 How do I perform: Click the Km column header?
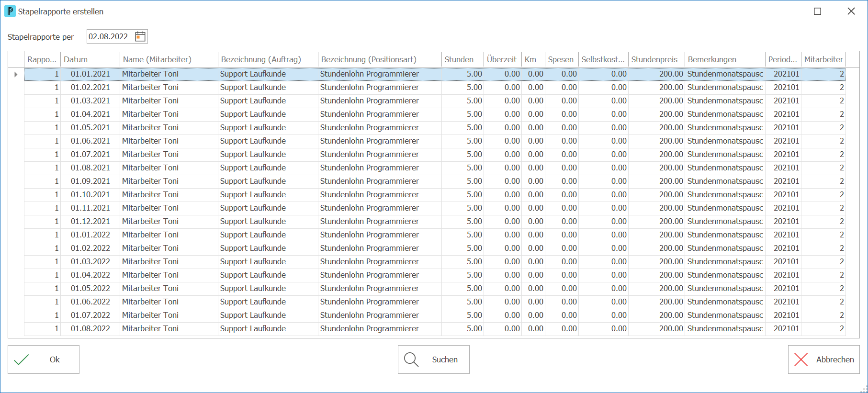tap(533, 59)
